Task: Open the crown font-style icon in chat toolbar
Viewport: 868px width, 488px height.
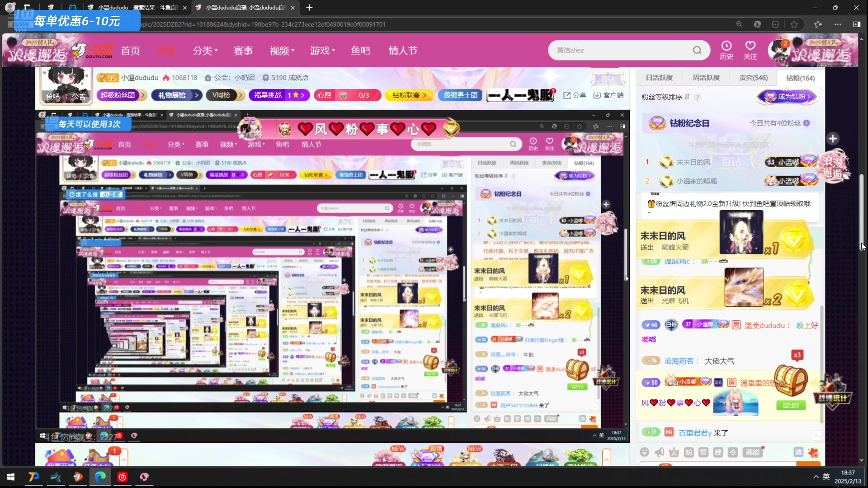Action: pos(674,452)
